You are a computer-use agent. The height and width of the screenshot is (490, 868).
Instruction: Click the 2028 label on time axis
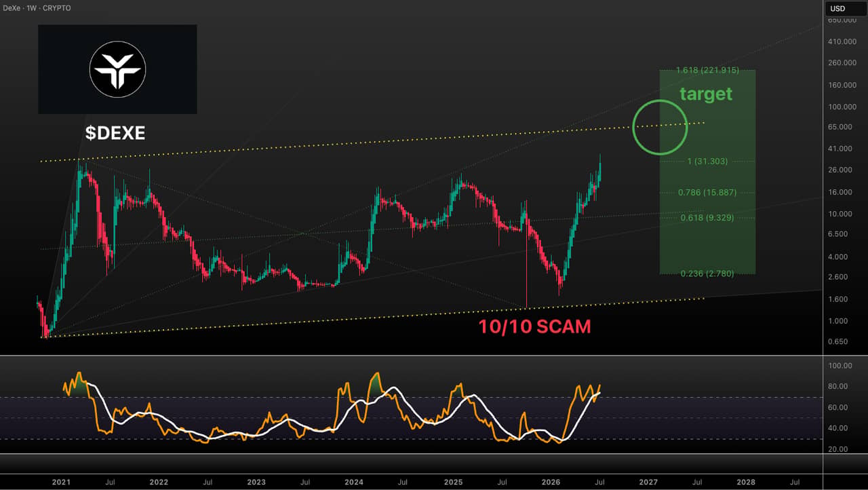point(746,482)
